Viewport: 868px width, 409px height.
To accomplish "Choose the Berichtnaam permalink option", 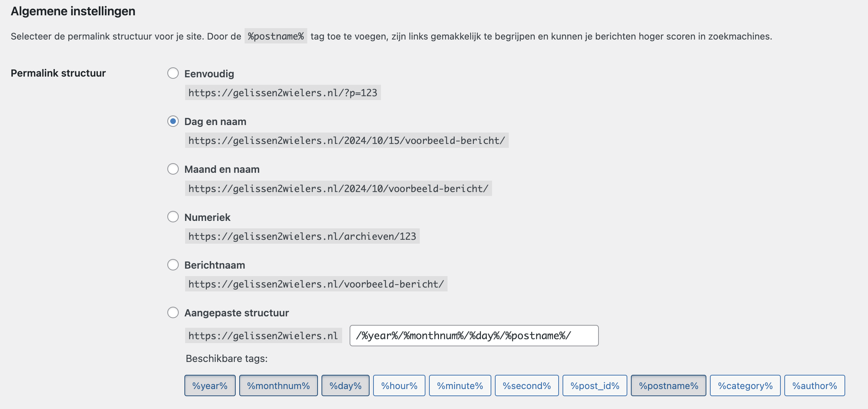I will coord(173,265).
